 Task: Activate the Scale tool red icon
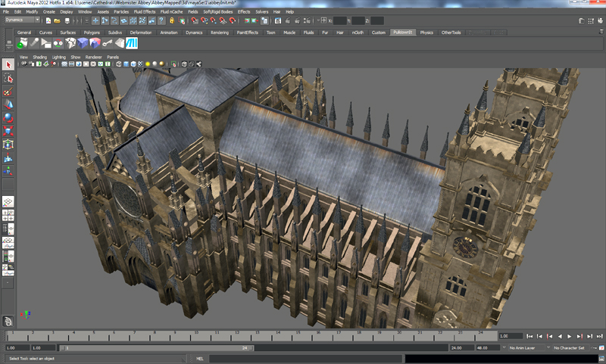click(8, 131)
